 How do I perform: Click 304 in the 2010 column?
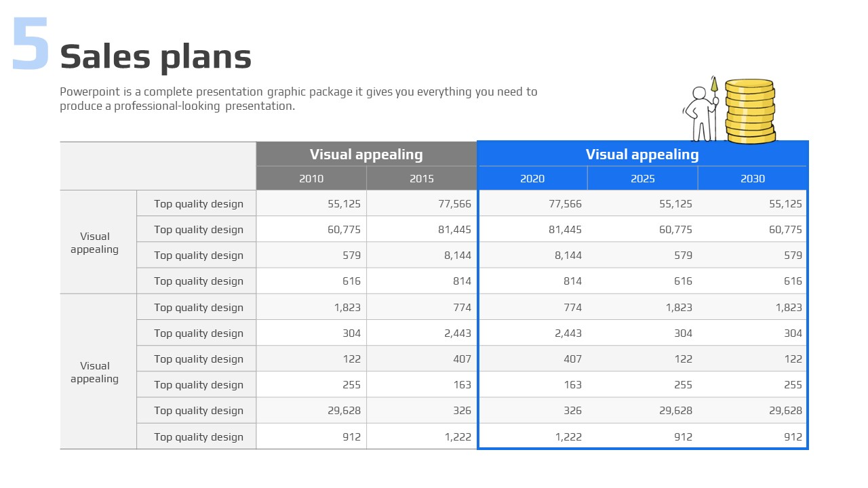[x=351, y=333]
